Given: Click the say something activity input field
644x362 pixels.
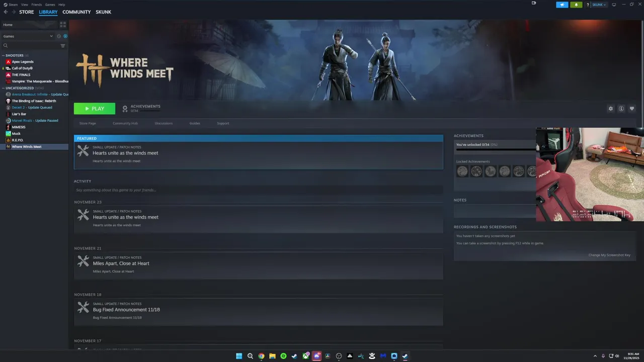Looking at the screenshot, I should (x=259, y=190).
